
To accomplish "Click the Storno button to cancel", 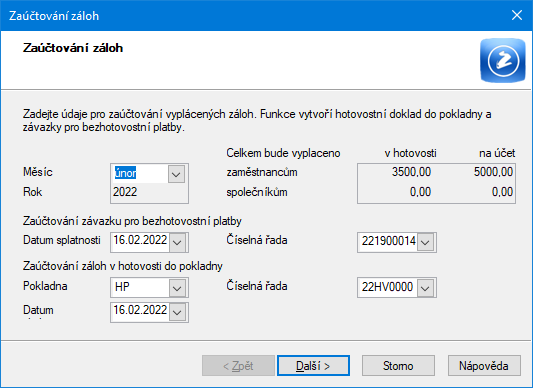I will point(398,366).
